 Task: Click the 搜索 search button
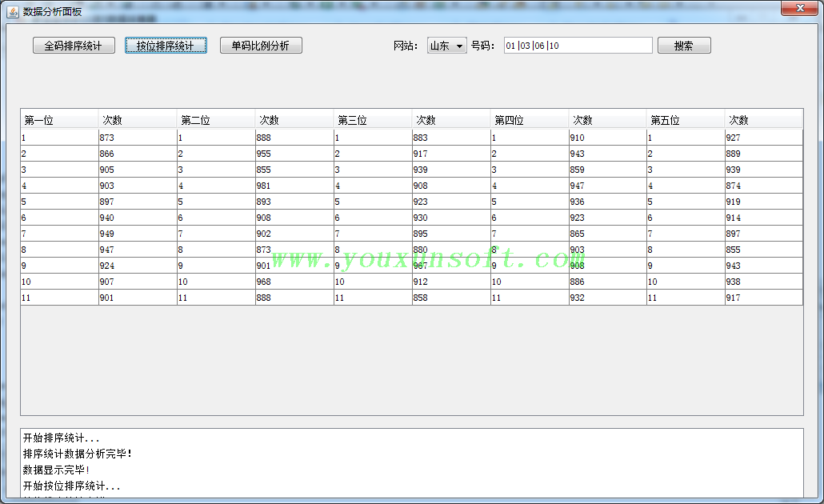[684, 46]
